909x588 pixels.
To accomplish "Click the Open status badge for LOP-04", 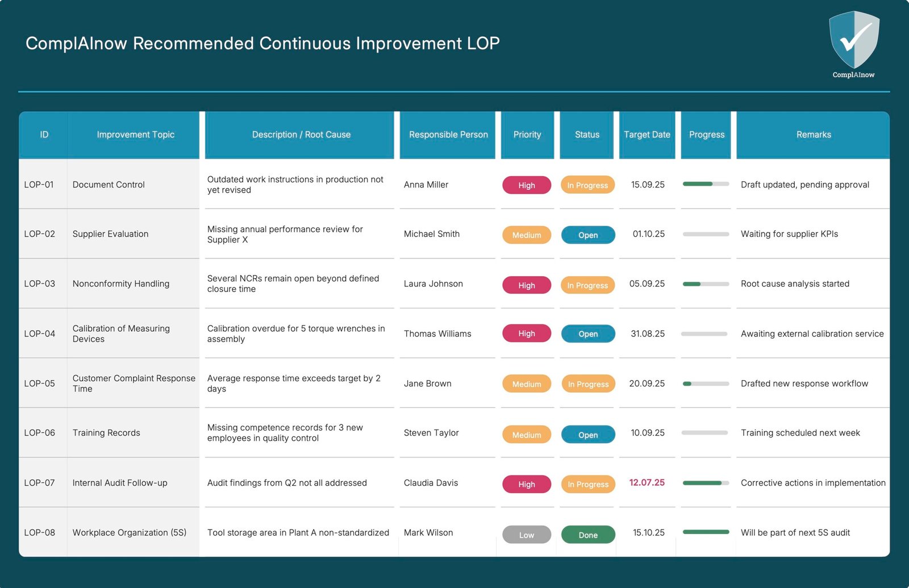I will (587, 334).
